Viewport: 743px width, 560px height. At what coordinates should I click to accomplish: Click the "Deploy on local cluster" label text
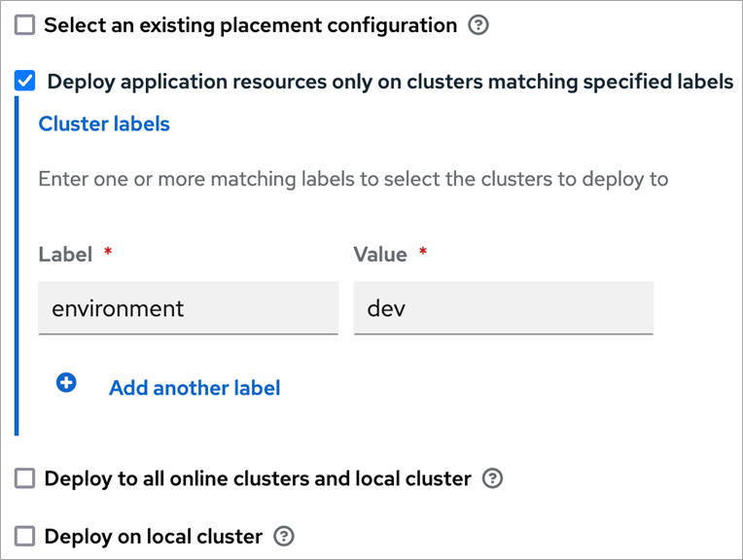point(154,536)
